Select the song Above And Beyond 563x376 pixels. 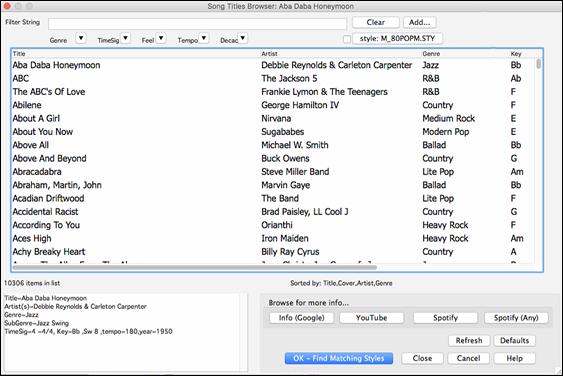click(50, 158)
